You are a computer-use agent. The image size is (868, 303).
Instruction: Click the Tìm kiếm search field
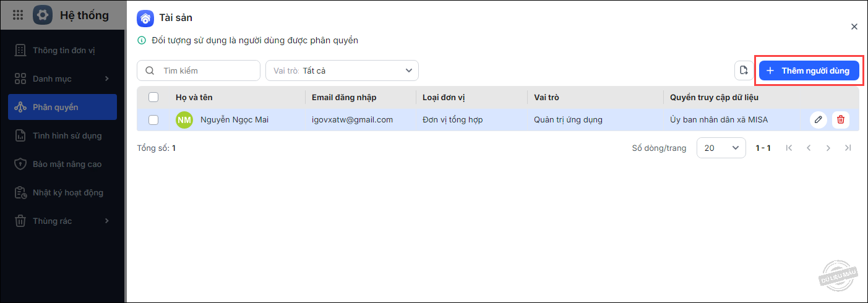point(207,70)
